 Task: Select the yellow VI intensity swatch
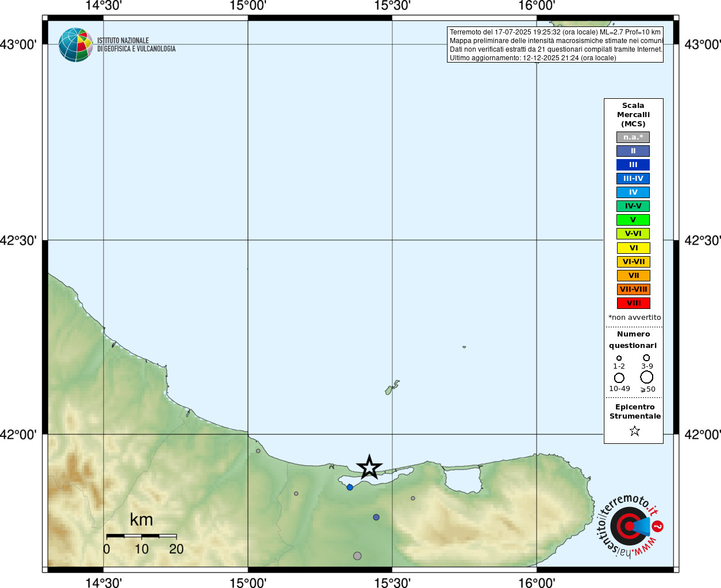tap(633, 248)
